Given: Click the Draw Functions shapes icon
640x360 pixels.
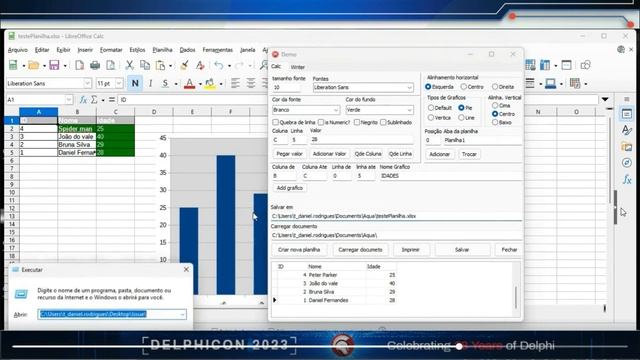Looking at the screenshot, I should click(x=586, y=65).
